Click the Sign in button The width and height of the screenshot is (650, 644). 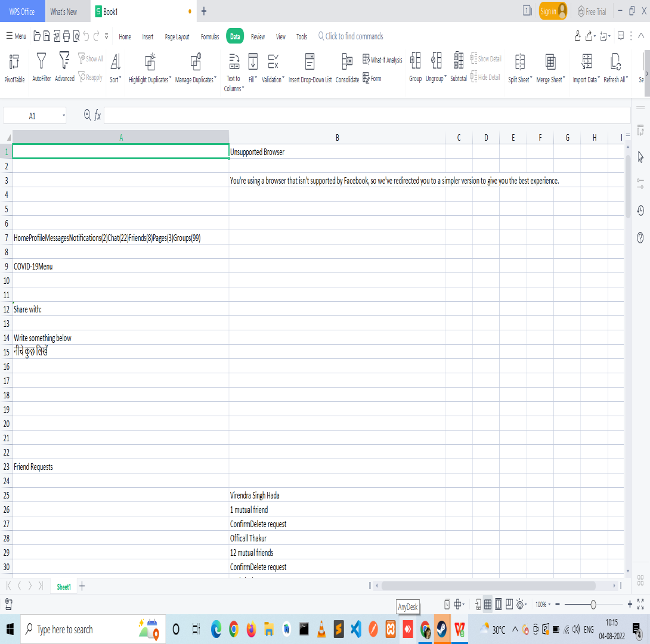[x=553, y=11]
